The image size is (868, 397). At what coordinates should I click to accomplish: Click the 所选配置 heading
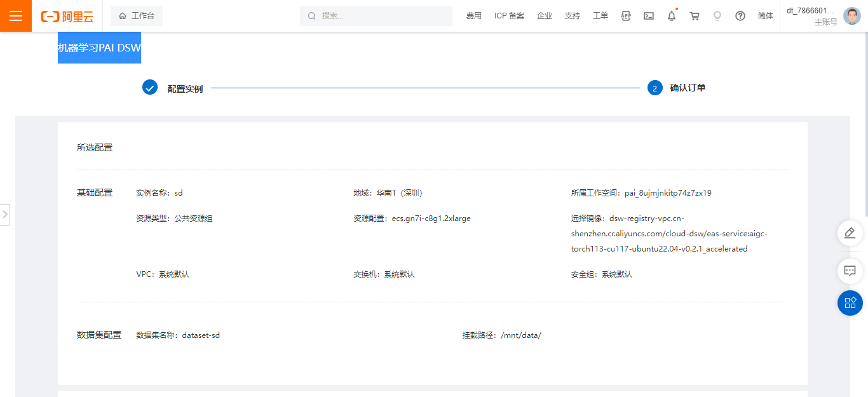95,147
